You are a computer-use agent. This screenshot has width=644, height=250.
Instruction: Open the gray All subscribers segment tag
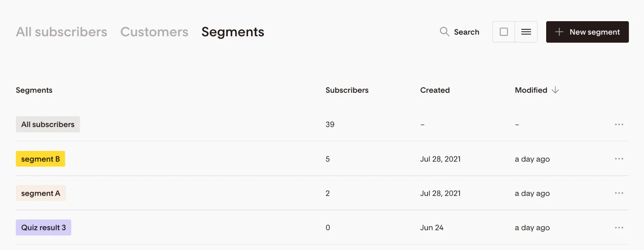[x=48, y=124]
